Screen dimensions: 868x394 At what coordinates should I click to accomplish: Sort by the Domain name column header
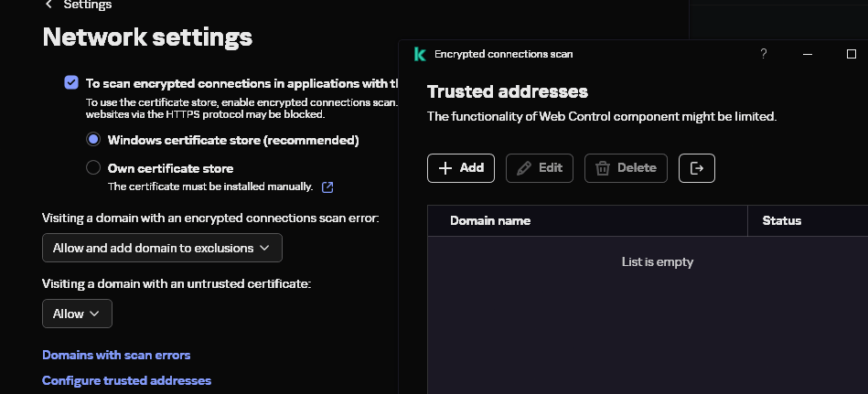click(x=490, y=221)
